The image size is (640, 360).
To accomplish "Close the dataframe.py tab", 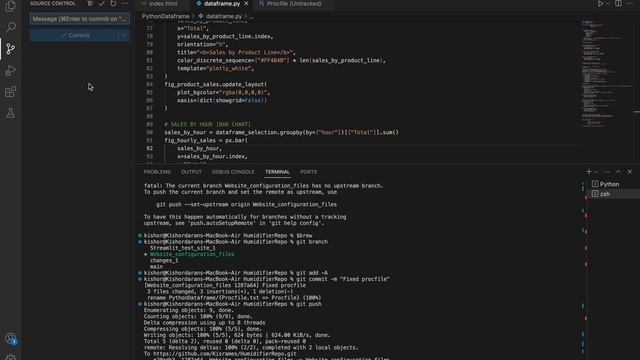I will 246,4.
